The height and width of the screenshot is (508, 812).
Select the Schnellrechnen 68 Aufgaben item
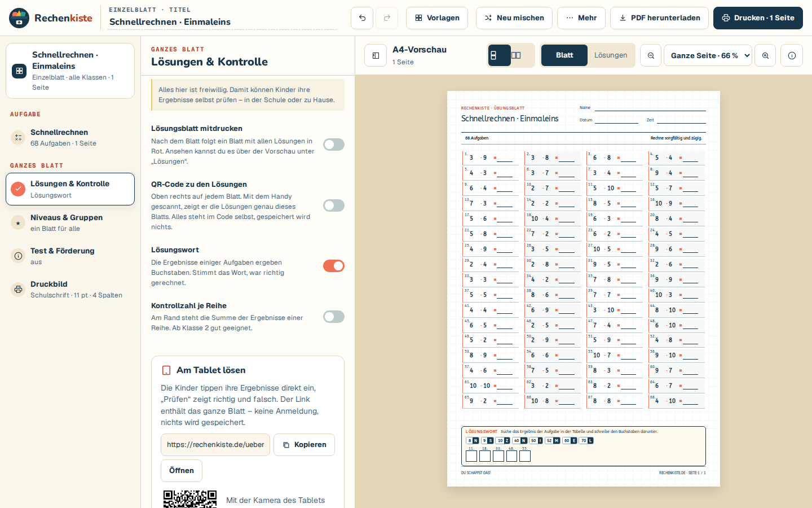point(70,138)
